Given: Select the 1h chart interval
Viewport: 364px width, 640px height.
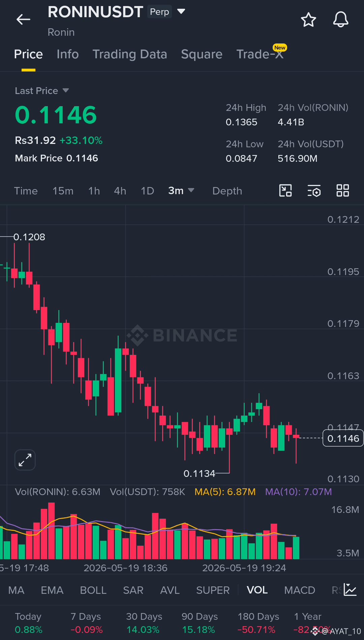Looking at the screenshot, I should tap(94, 191).
